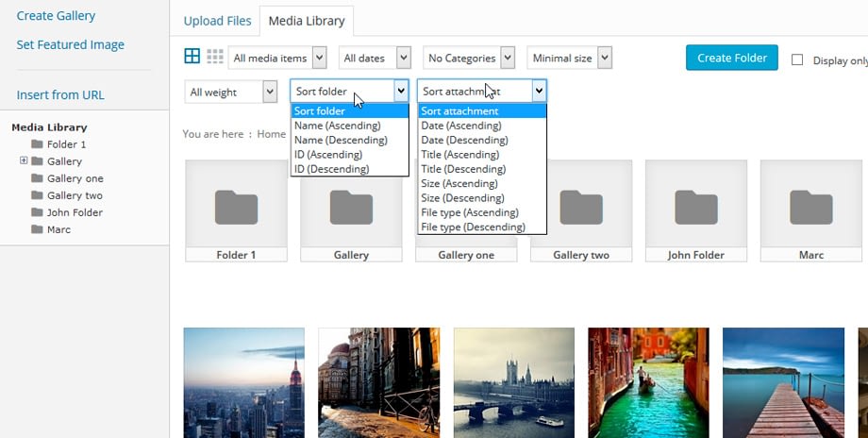This screenshot has width=868, height=438.
Task: Expand the Gallery tree node
Action: point(24,160)
